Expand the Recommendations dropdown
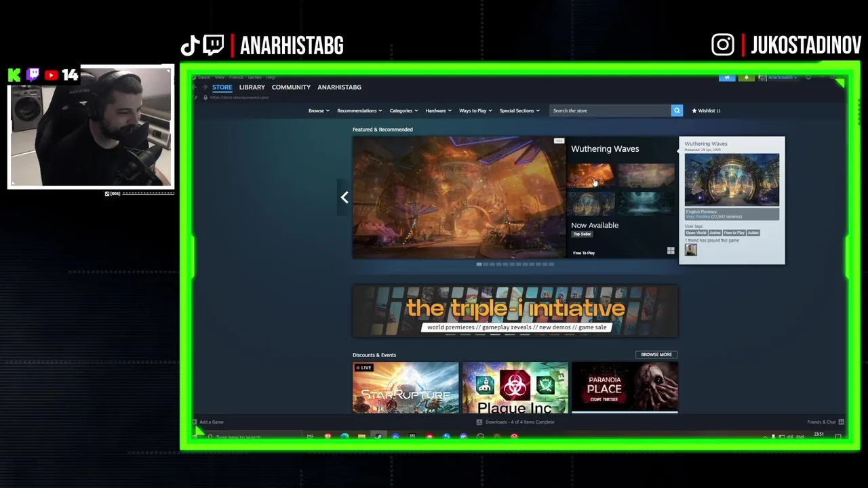This screenshot has width=868, height=488. click(359, 110)
